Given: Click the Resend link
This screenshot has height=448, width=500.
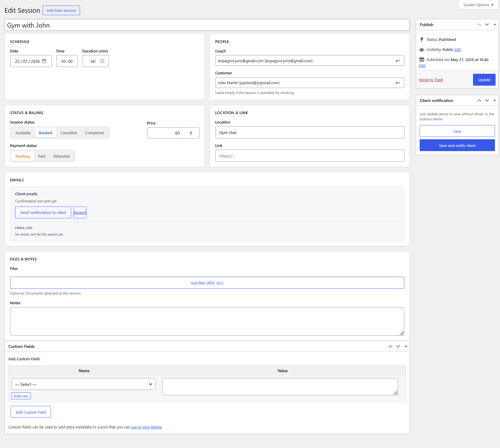Looking at the screenshot, I should [x=80, y=212].
